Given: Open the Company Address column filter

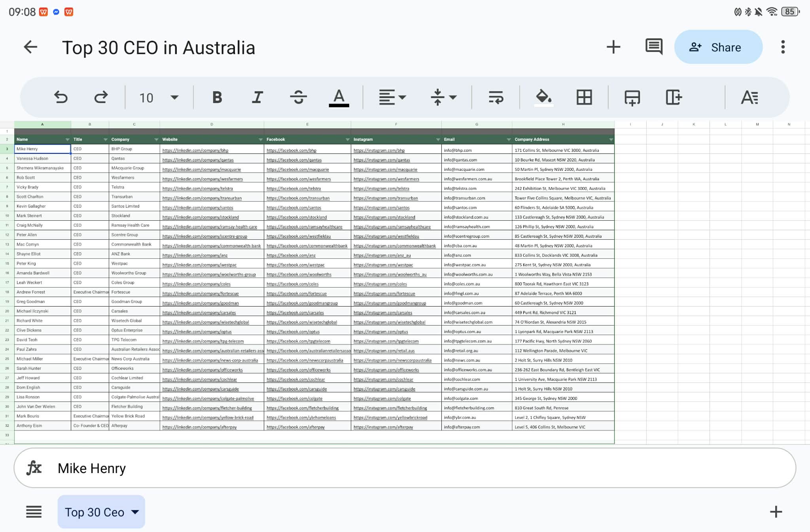Looking at the screenshot, I should (611, 140).
